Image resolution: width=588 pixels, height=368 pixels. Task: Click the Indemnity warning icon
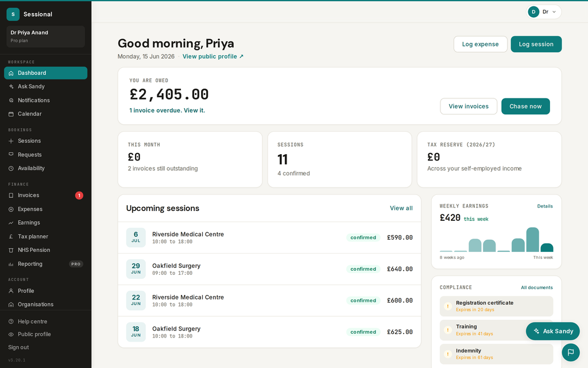pos(448,354)
